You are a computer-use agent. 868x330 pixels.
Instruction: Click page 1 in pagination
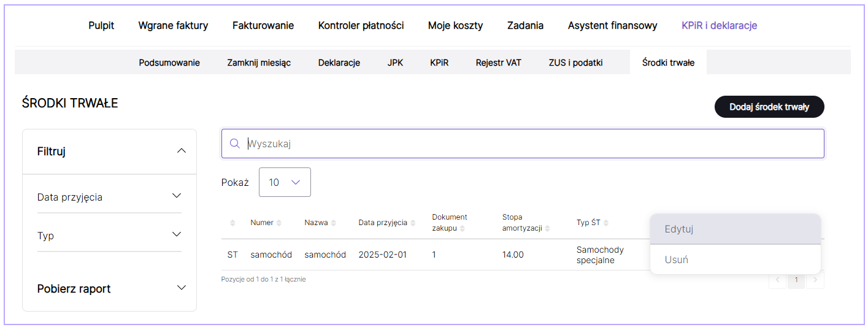796,280
